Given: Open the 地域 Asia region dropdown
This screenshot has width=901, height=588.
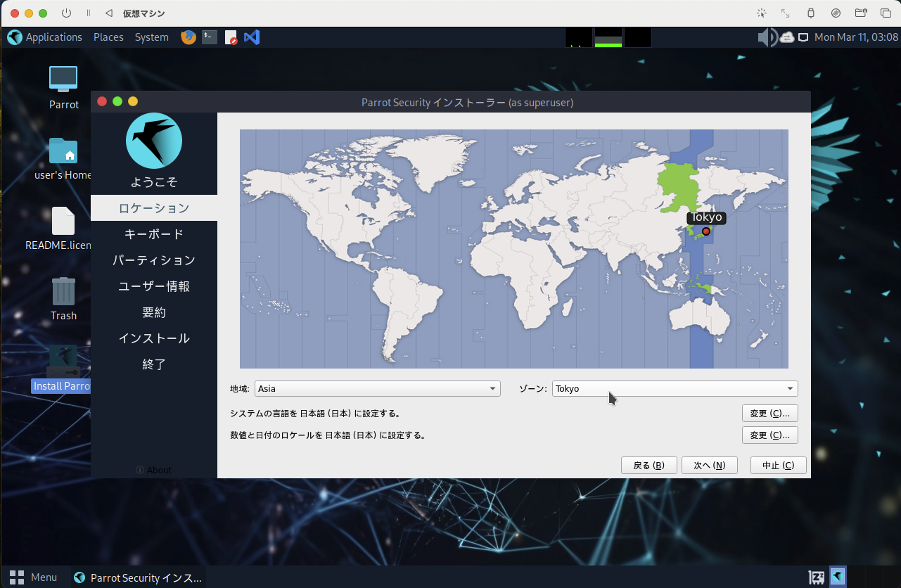Looking at the screenshot, I should pyautogui.click(x=378, y=388).
